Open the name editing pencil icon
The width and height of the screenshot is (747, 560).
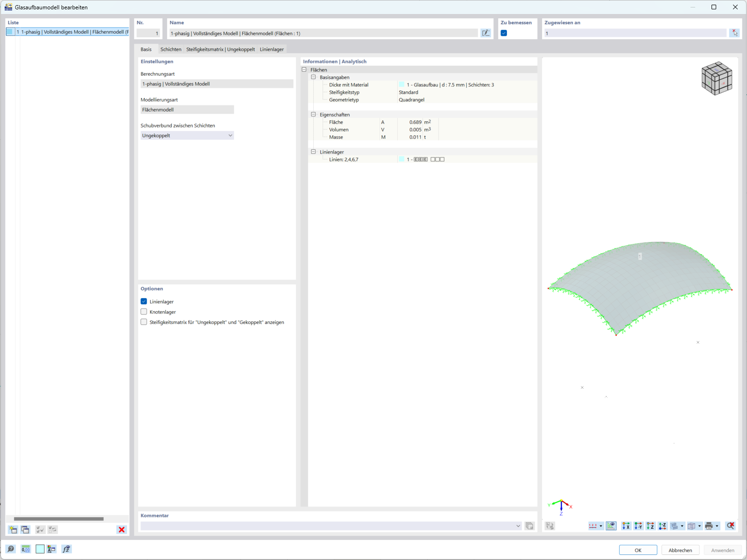486,33
